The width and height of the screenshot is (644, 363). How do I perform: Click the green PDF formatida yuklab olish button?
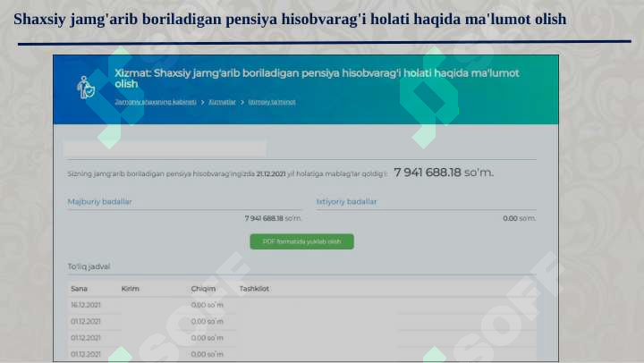(x=302, y=241)
